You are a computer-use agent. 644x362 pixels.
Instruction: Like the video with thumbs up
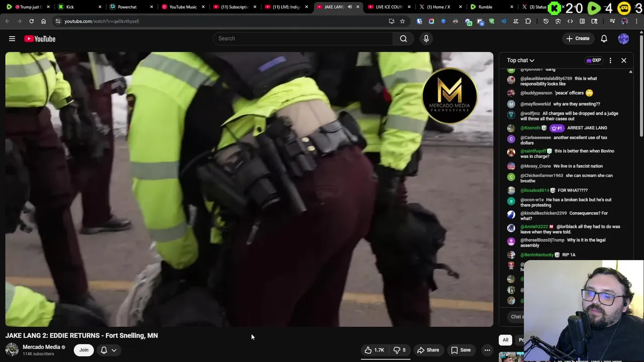tap(374, 350)
